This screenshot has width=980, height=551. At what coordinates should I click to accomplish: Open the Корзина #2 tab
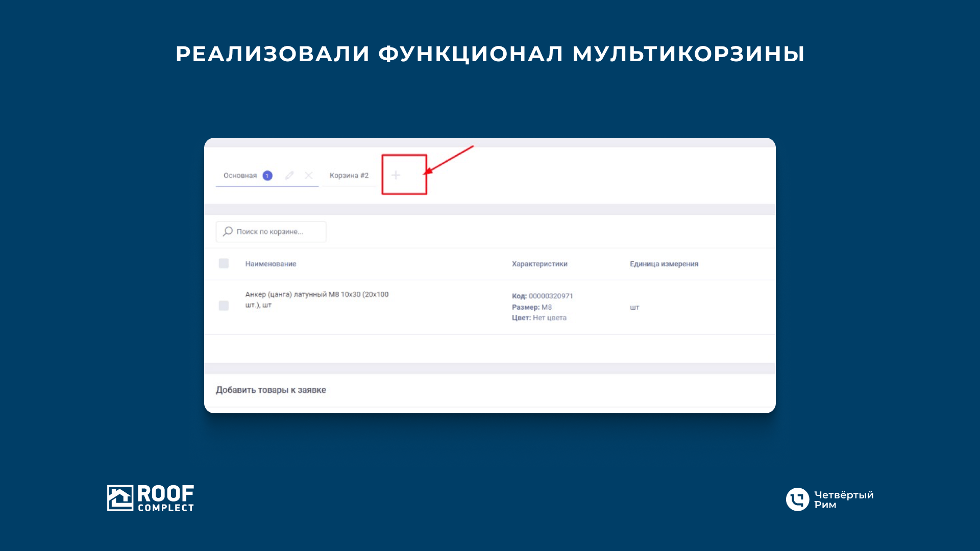click(349, 176)
